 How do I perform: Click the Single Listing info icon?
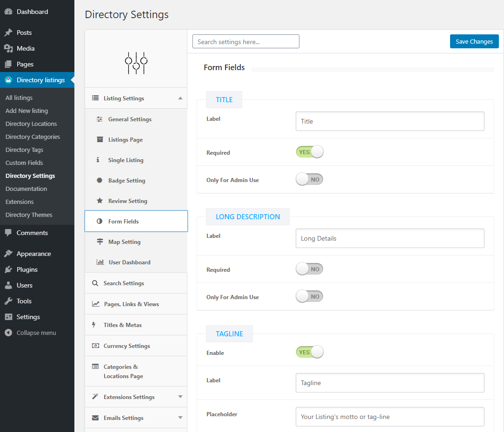(x=98, y=160)
